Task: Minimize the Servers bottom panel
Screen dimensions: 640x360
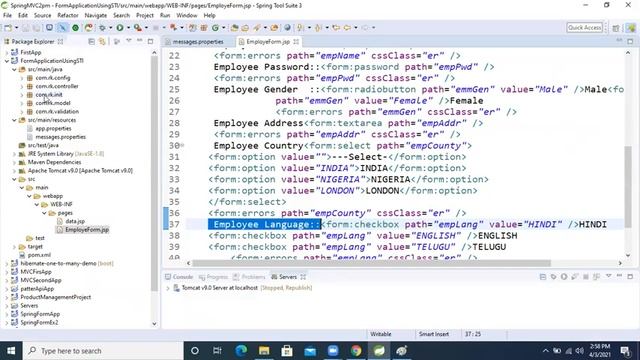Action: pyautogui.click(x=619, y=276)
